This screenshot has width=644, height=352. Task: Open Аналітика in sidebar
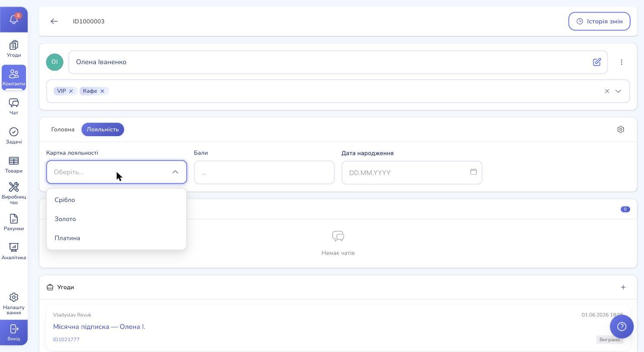pos(14,251)
